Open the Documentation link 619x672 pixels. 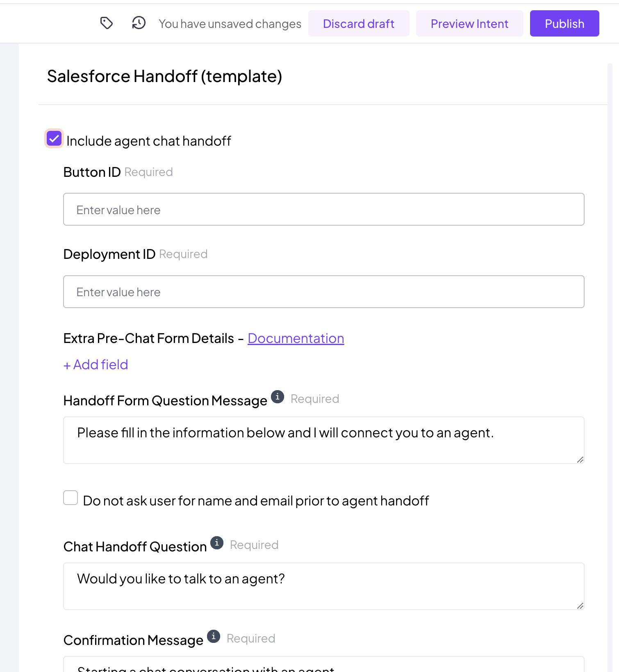coord(296,338)
